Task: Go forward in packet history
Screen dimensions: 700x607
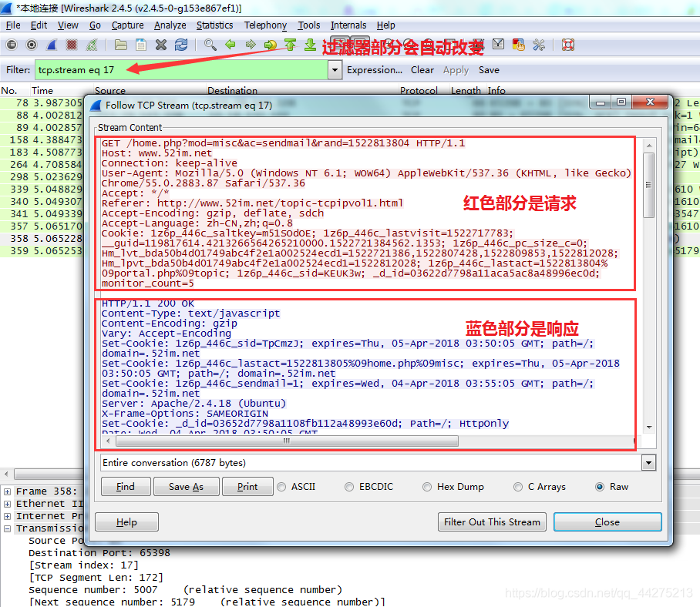Action: pos(251,45)
